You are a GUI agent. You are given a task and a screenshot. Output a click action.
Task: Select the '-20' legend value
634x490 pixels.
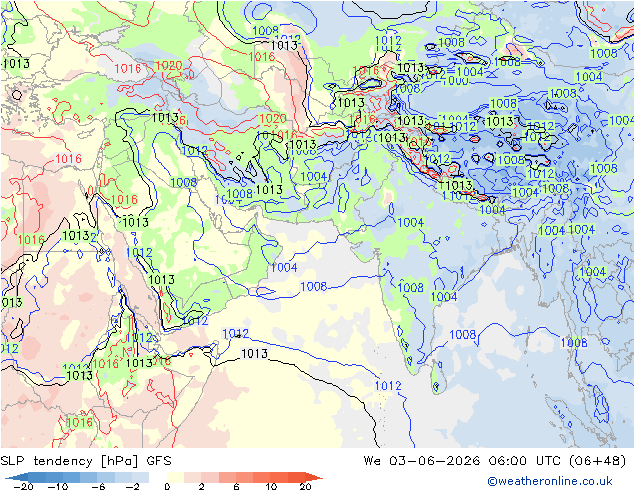(23, 486)
